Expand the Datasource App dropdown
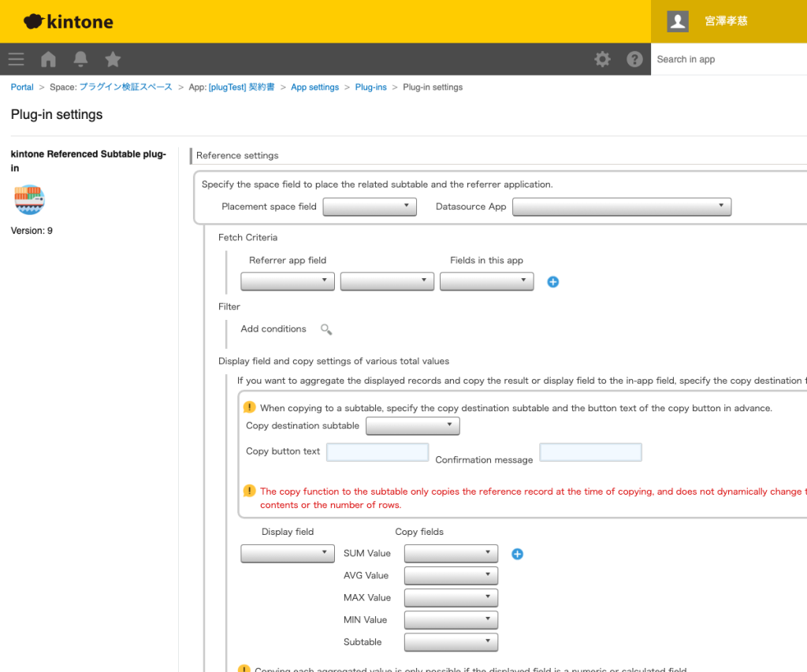 coord(621,206)
